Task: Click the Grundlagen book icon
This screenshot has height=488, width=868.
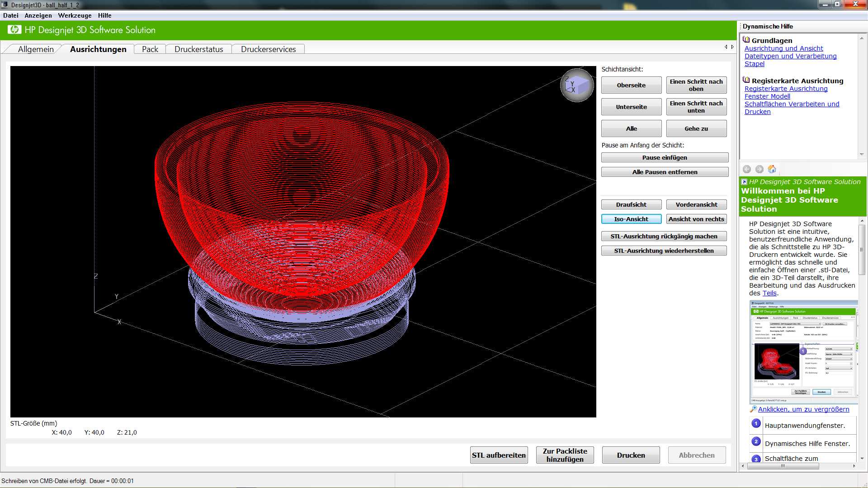Action: click(x=746, y=40)
